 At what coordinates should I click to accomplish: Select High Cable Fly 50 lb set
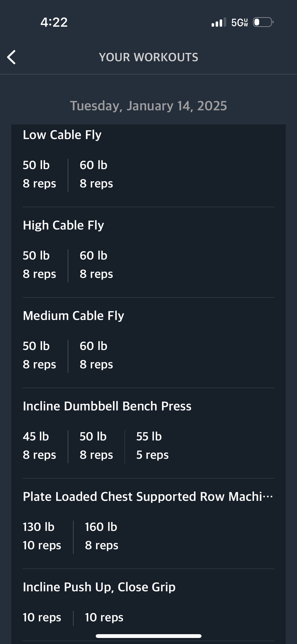click(39, 265)
